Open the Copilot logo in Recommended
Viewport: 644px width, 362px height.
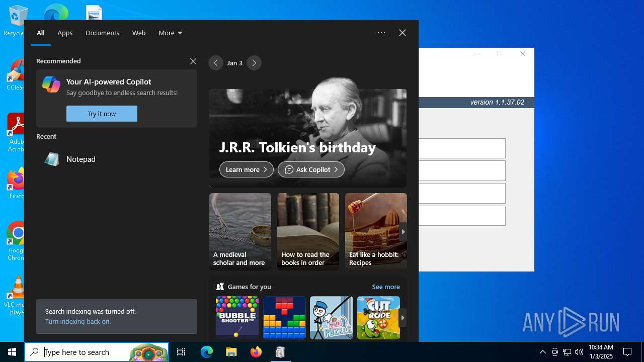pyautogui.click(x=51, y=84)
